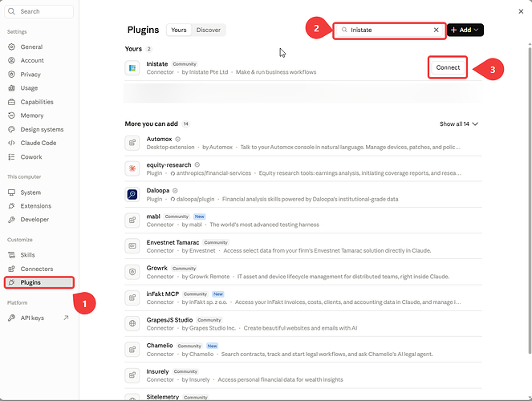Click the plugin search box containing Inistate
Screen dimensions: 532x401
[389, 30]
